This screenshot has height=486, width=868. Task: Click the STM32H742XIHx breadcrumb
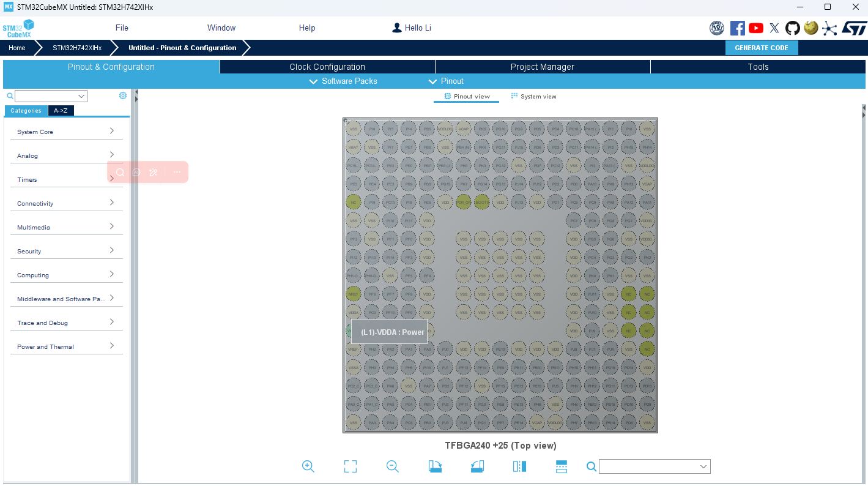point(77,48)
